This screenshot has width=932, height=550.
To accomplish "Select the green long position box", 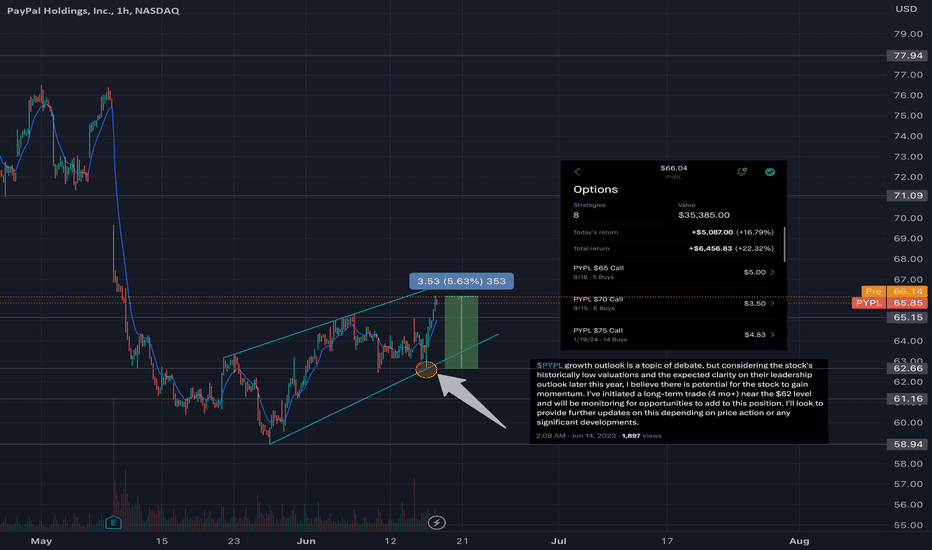I will coord(461,332).
